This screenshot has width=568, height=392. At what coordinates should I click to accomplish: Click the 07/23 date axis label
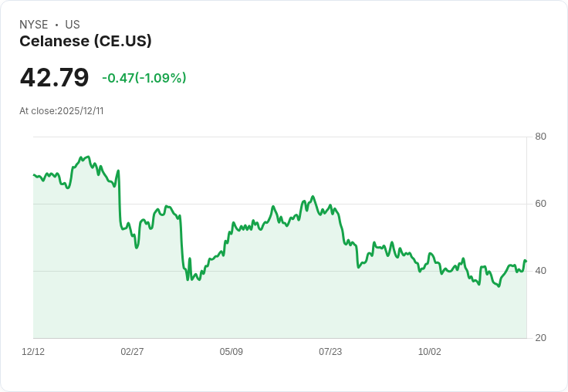point(330,352)
